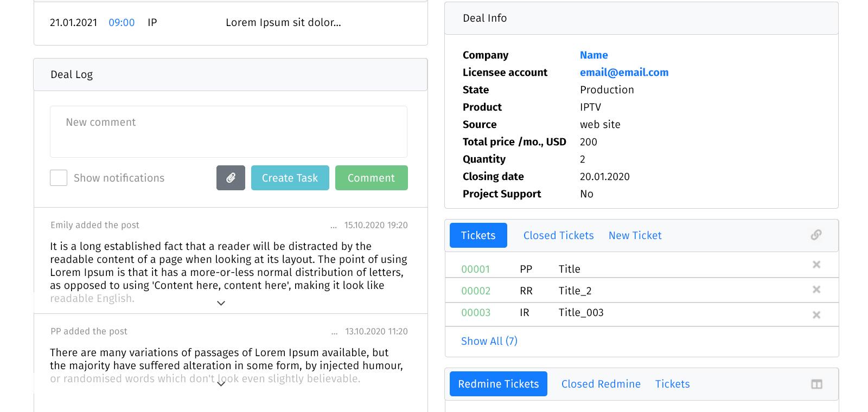Expand Emily's post with the chevron
The height and width of the screenshot is (412, 868).
point(221,303)
